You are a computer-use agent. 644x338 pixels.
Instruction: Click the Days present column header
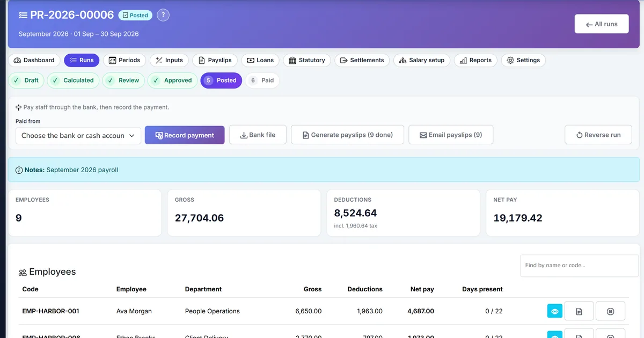(x=482, y=289)
